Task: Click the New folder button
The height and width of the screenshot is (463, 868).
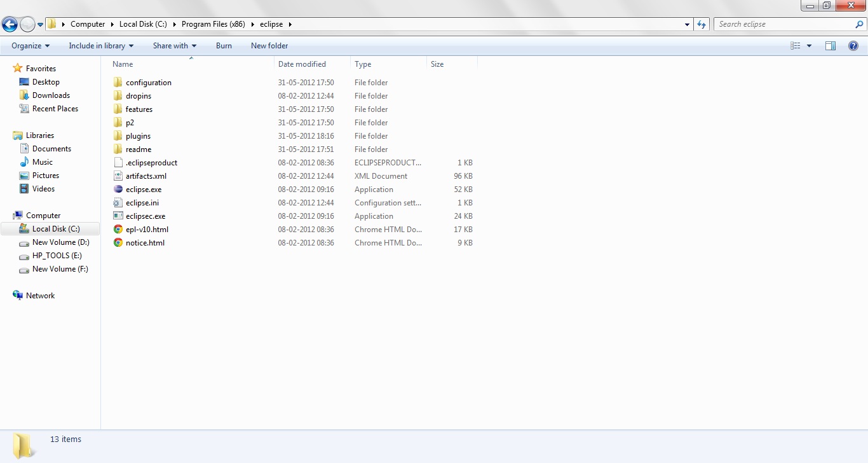Action: [269, 46]
